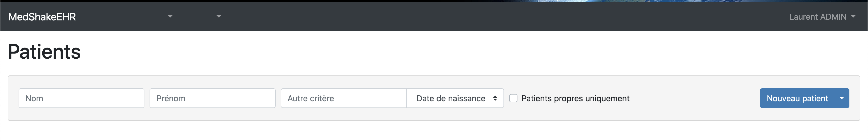
Task: Open the Laurent ADMIN user menu
Action: click(817, 17)
